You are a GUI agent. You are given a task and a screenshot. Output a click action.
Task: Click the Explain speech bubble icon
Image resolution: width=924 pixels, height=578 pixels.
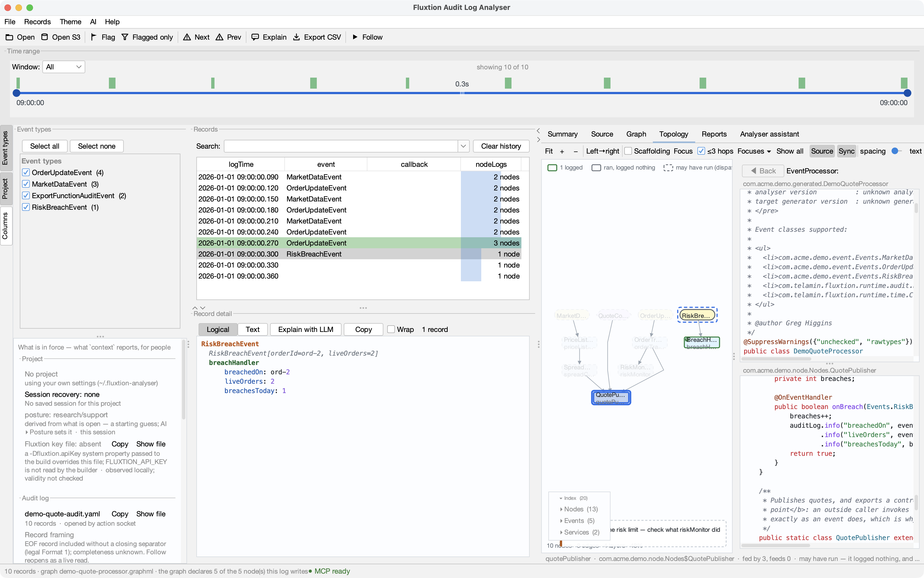point(255,37)
